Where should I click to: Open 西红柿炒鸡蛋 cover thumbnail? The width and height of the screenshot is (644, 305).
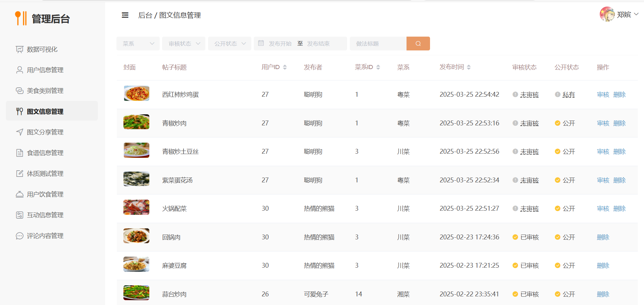[137, 93]
